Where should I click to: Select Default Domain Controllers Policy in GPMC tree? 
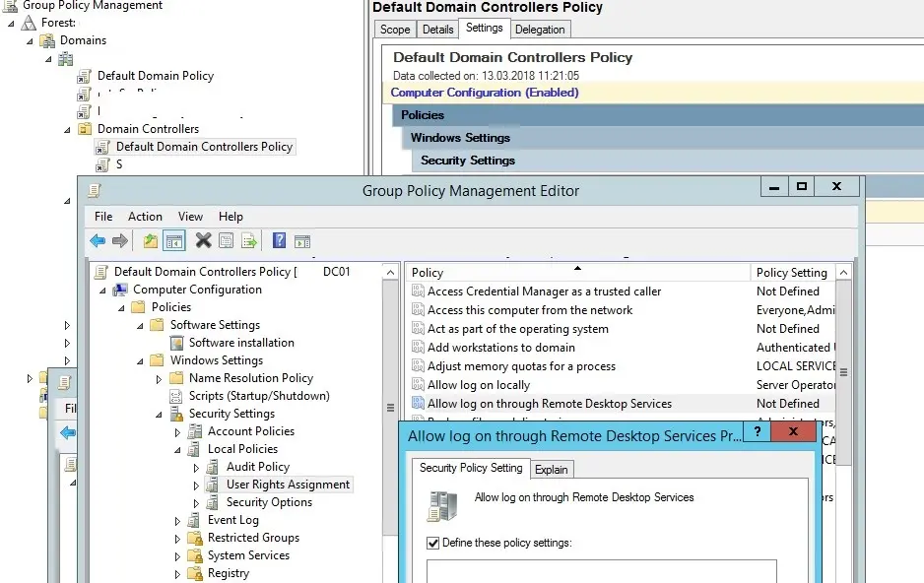(x=204, y=147)
